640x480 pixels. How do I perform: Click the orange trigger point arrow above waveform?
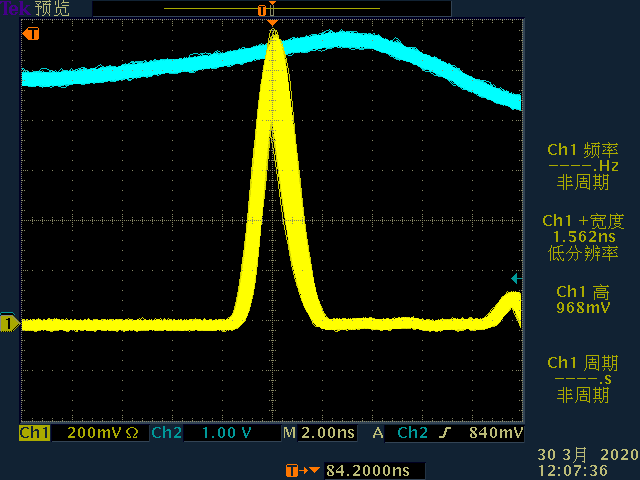click(x=272, y=22)
